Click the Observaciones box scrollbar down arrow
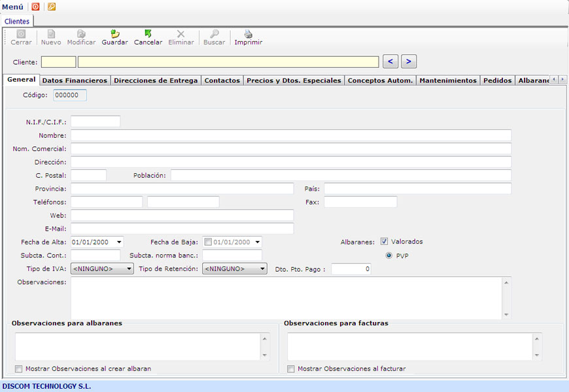Image resolution: width=569 pixels, height=392 pixels. (506, 314)
